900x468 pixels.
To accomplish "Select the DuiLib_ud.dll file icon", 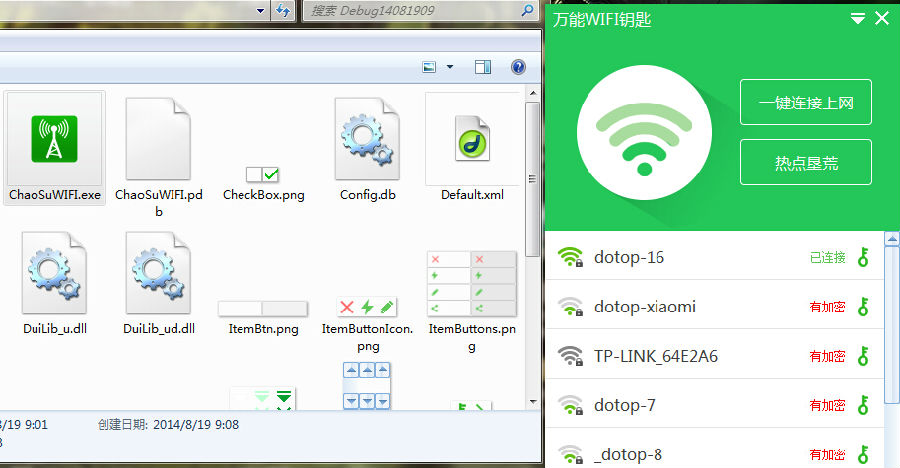I will click(x=158, y=273).
